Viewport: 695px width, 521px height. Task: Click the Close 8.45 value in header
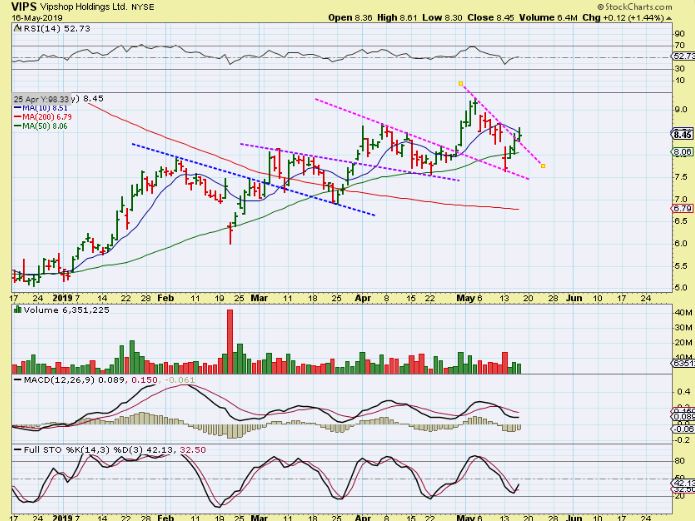[x=491, y=18]
